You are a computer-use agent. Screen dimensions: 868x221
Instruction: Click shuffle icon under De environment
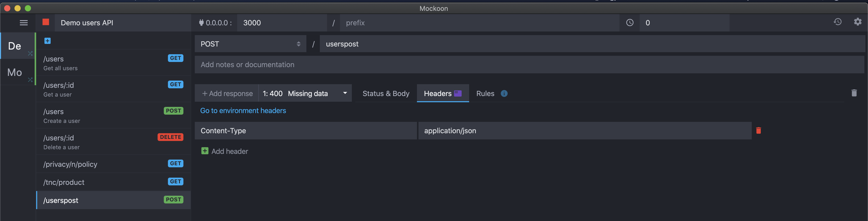[x=30, y=53]
